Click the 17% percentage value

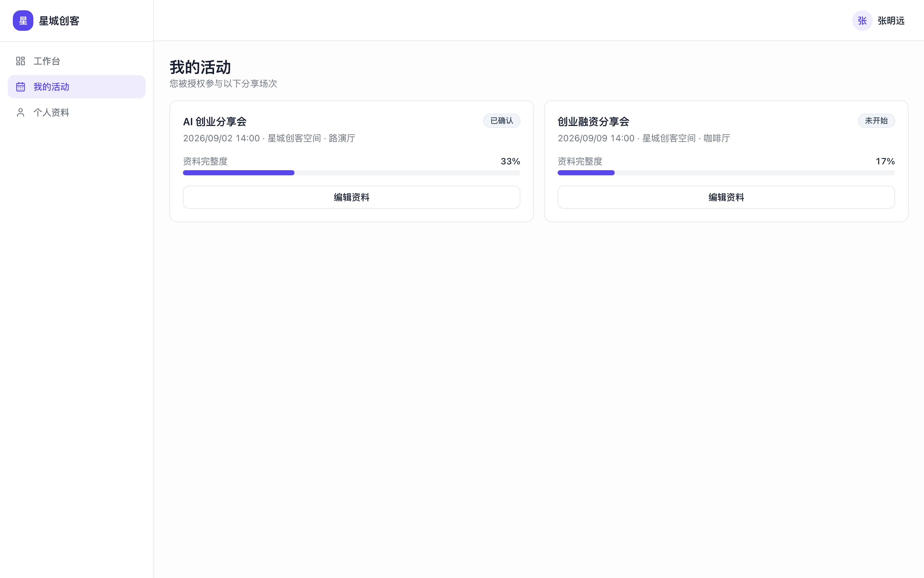[885, 161]
